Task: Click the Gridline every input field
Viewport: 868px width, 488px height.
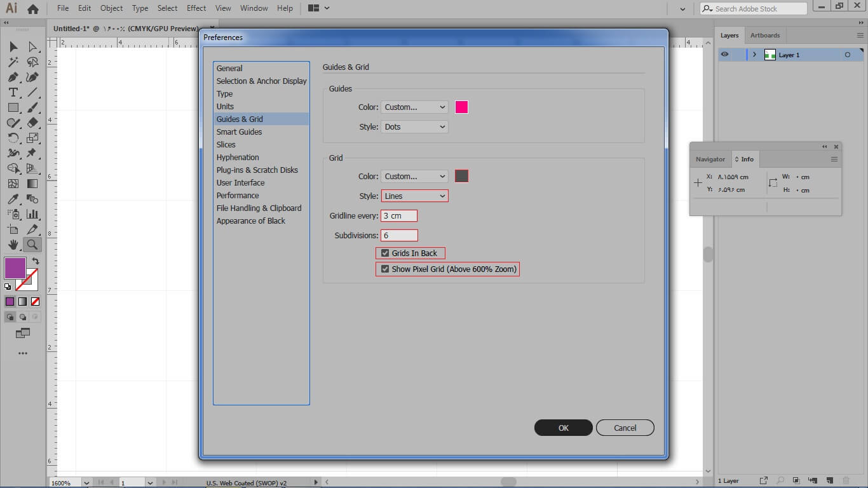Action: pos(399,216)
